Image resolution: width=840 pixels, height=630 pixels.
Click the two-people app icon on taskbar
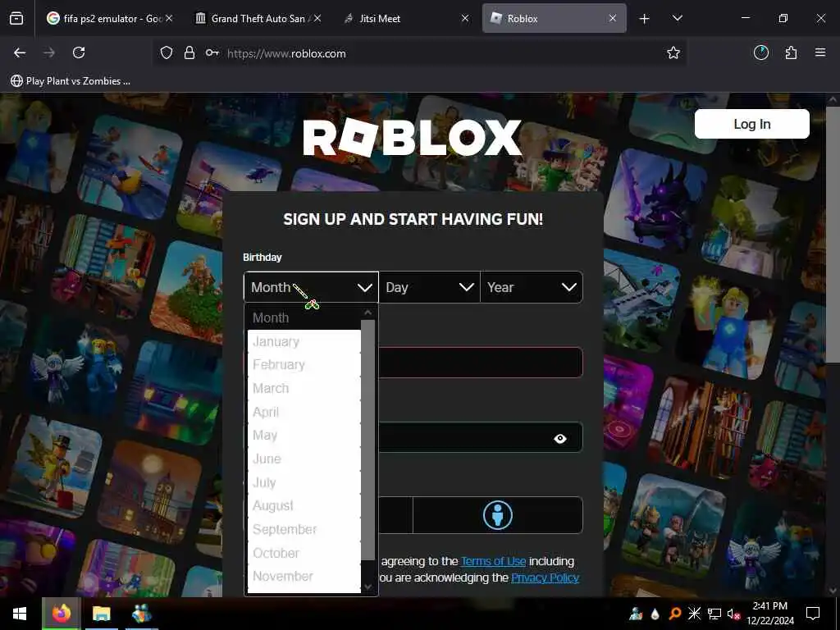click(141, 614)
